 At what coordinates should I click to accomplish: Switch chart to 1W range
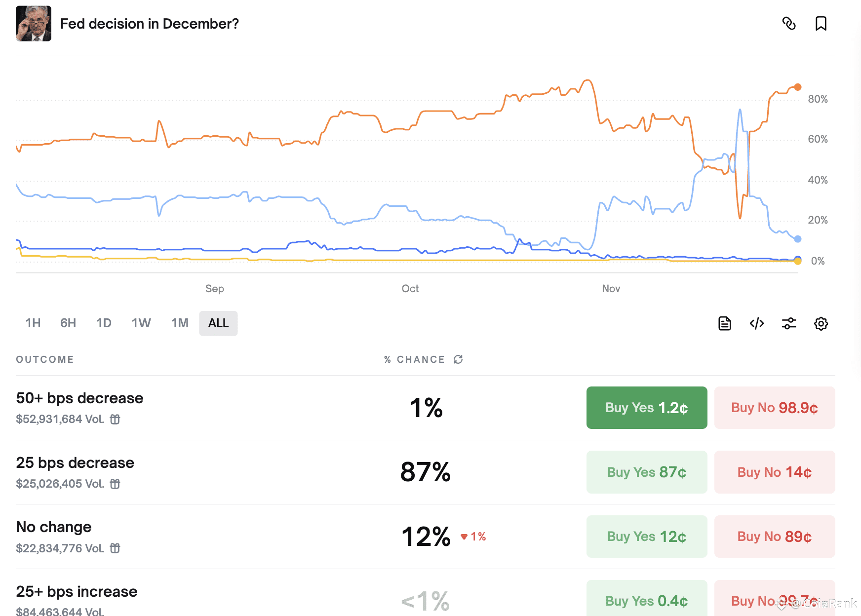coord(141,323)
